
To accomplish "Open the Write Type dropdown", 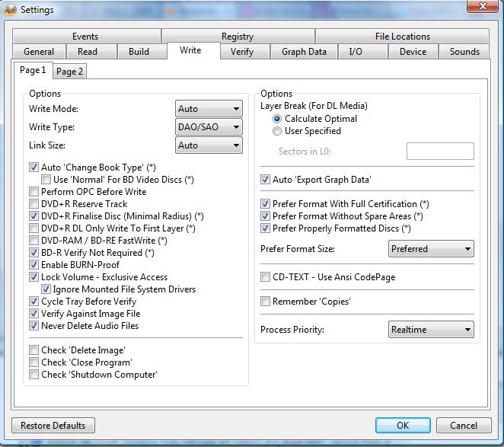I will click(x=209, y=127).
